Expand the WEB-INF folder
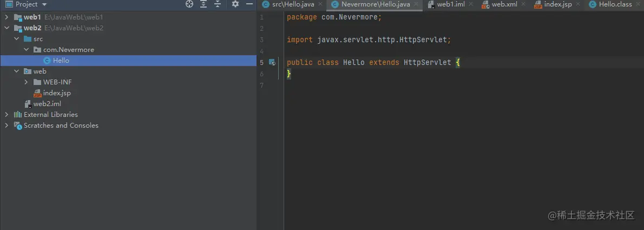 click(27, 82)
